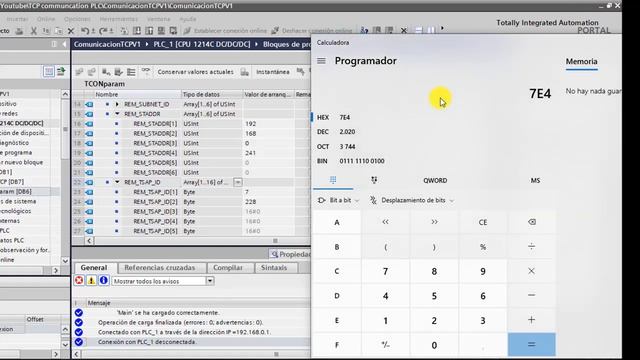Viewport: 640px width, 360px height.
Task: Click Deshacer conexión online
Action: [312, 31]
